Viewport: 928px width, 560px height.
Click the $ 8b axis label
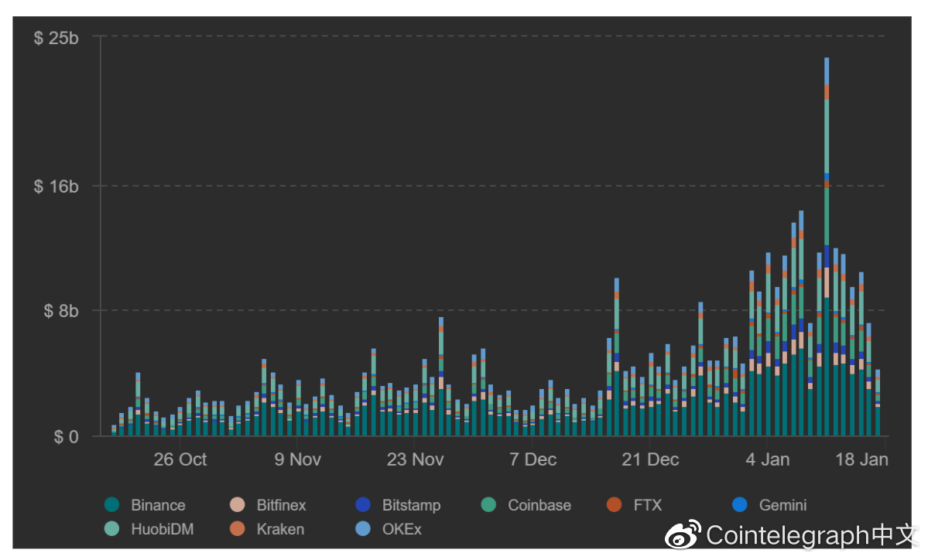(61, 311)
